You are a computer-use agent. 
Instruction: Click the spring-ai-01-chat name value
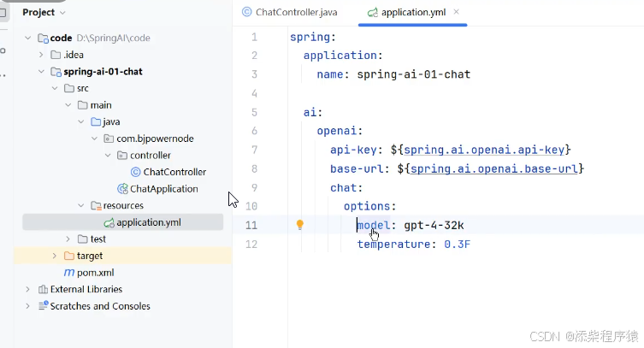[414, 74]
